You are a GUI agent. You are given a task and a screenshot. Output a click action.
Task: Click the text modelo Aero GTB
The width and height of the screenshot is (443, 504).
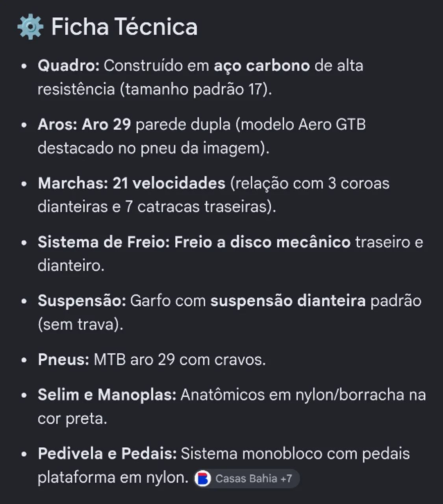(303, 124)
